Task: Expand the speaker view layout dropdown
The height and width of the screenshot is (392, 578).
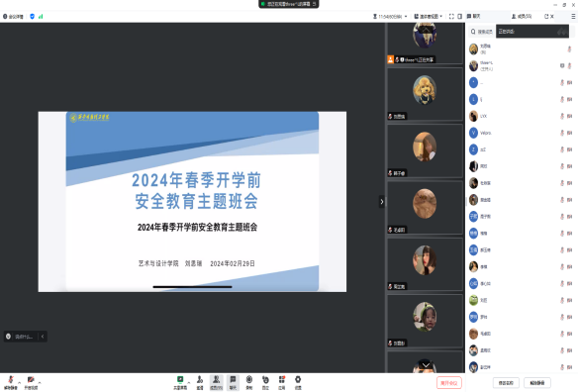Action: pyautogui.click(x=429, y=16)
